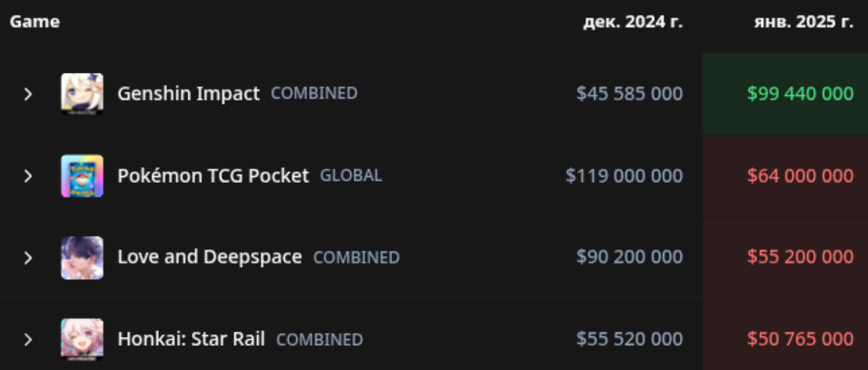Click the Honkai: Star Rail game icon
The width and height of the screenshot is (868, 370).
coord(82,339)
